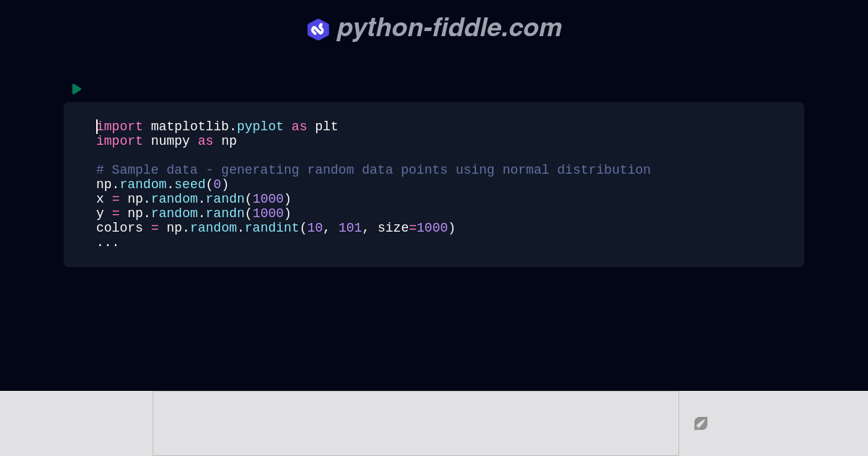Click the number 101 in the randint call
The width and height of the screenshot is (868, 456).
(350, 228)
